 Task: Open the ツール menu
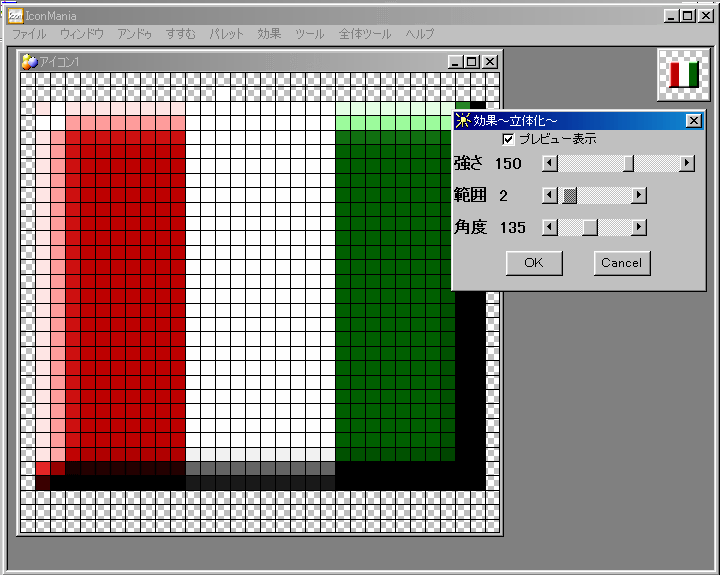coord(309,34)
